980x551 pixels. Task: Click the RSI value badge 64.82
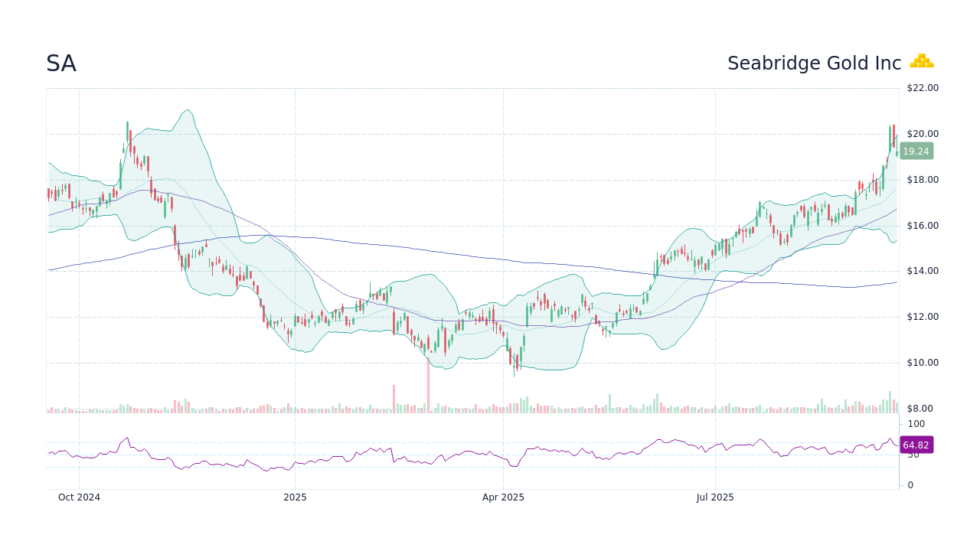click(916, 445)
